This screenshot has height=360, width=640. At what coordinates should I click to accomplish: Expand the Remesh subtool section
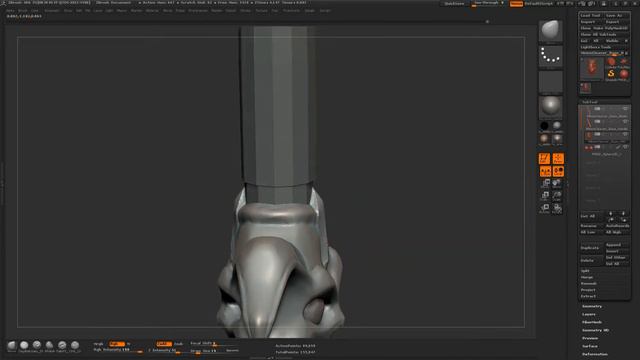589,283
